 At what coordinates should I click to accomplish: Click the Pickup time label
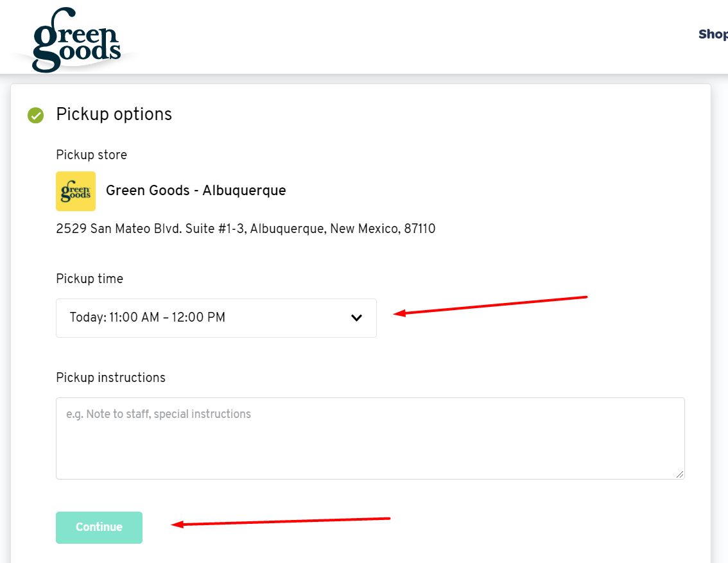click(x=89, y=279)
